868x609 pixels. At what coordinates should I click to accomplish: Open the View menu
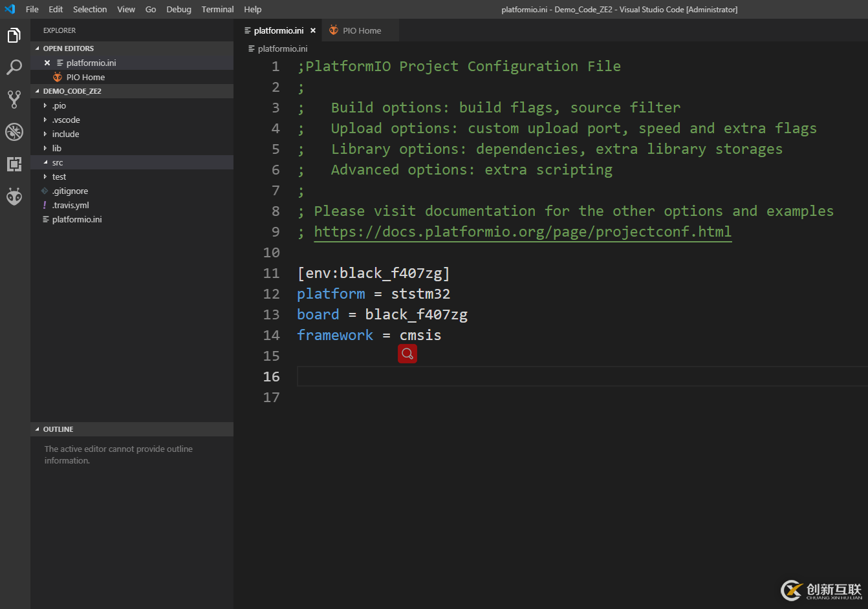coord(126,9)
